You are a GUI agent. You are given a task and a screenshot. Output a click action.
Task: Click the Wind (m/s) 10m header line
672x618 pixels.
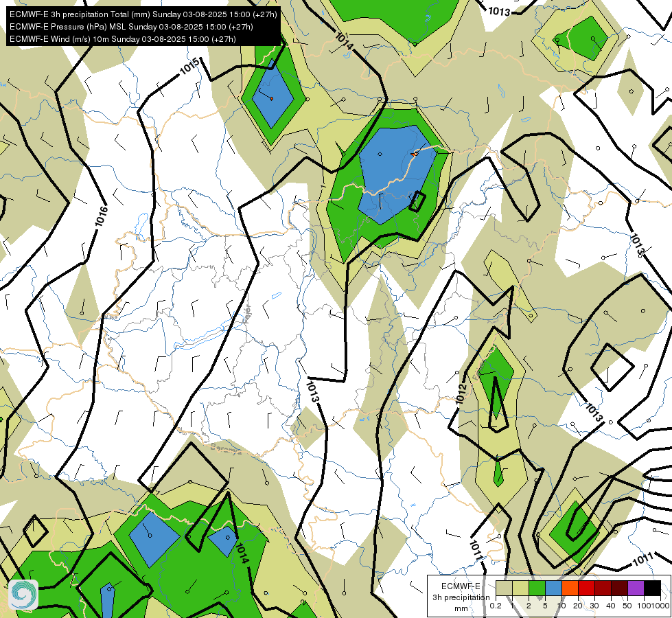(123, 39)
